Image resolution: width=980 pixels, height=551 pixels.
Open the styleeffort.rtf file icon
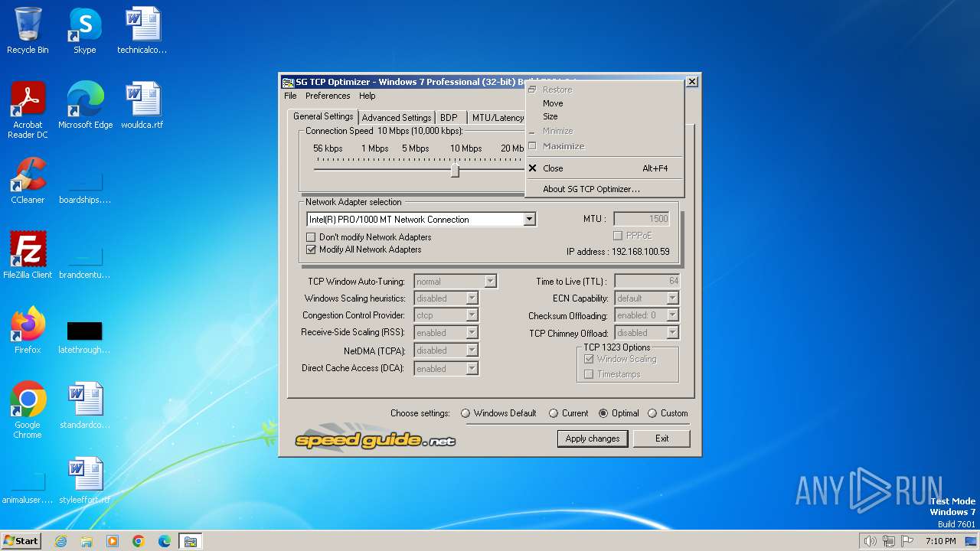84,481
